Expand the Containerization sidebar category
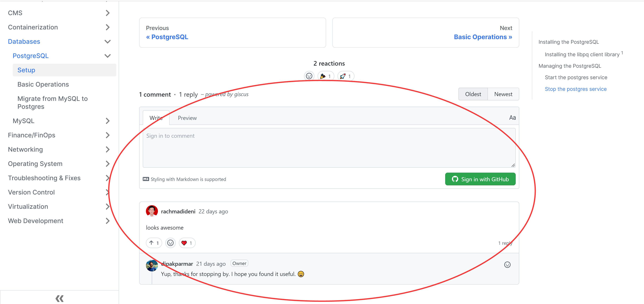This screenshot has height=304, width=644. pos(108,27)
